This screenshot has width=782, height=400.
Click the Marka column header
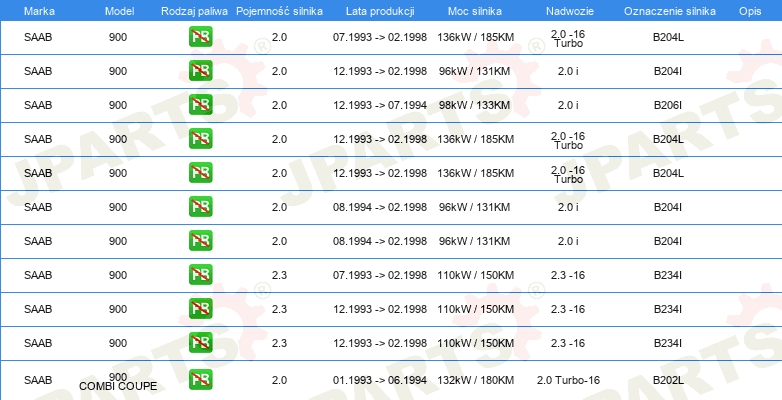(x=39, y=11)
